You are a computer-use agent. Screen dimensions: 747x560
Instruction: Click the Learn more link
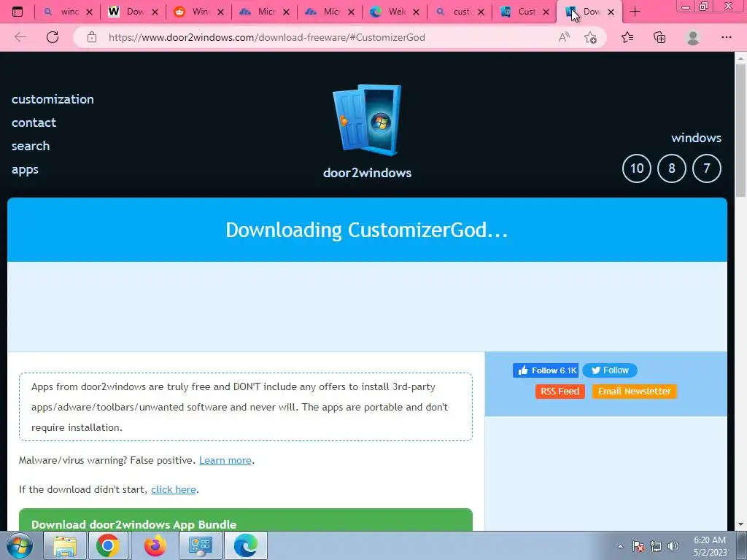225,461
